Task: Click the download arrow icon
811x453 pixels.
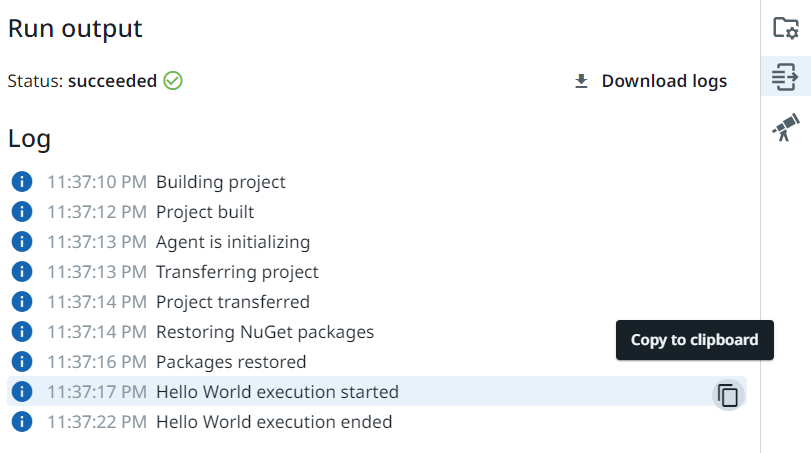Action: 581,81
